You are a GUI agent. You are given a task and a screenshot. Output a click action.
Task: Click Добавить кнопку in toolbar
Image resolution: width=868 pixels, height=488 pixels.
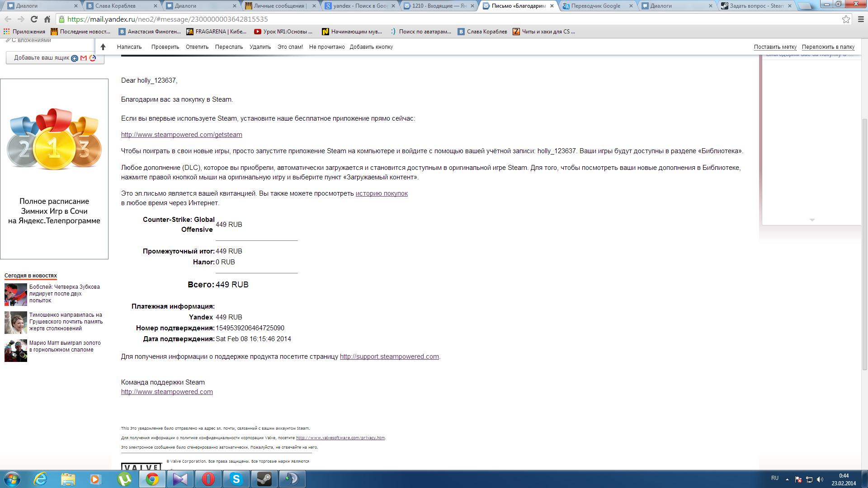point(371,47)
